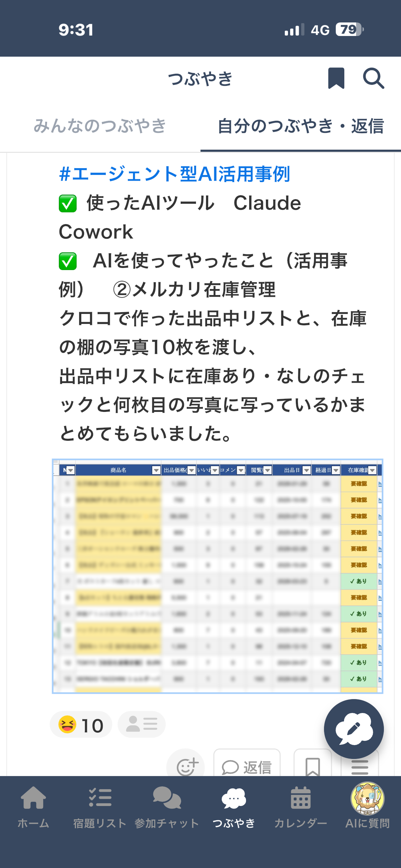Screen dimensions: 401x868
Task: Compose a new post with floating pencil button
Action: point(354,729)
